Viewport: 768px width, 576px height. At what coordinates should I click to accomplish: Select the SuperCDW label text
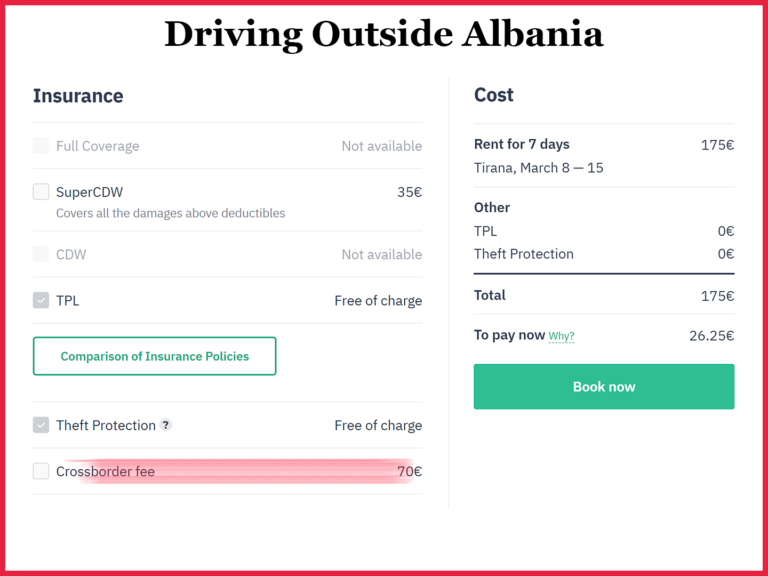90,192
